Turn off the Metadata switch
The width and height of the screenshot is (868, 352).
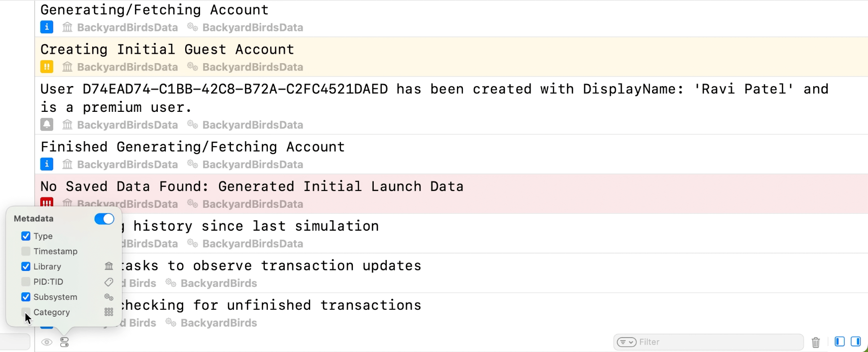105,219
